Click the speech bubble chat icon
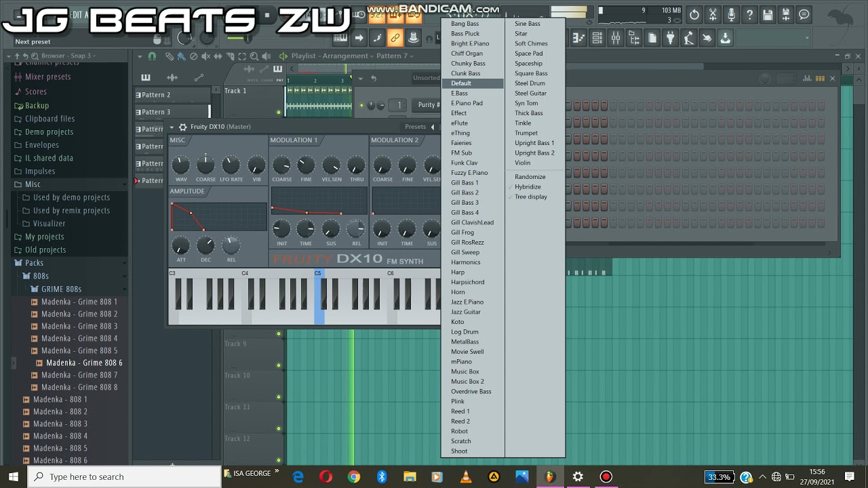Viewport: 868px width, 488px height. click(804, 14)
